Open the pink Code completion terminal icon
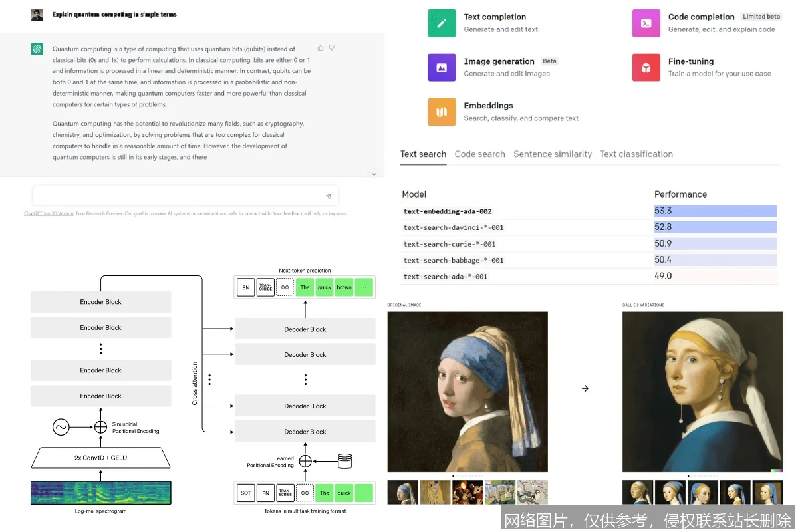Image resolution: width=798 pixels, height=532 pixels. point(646,23)
